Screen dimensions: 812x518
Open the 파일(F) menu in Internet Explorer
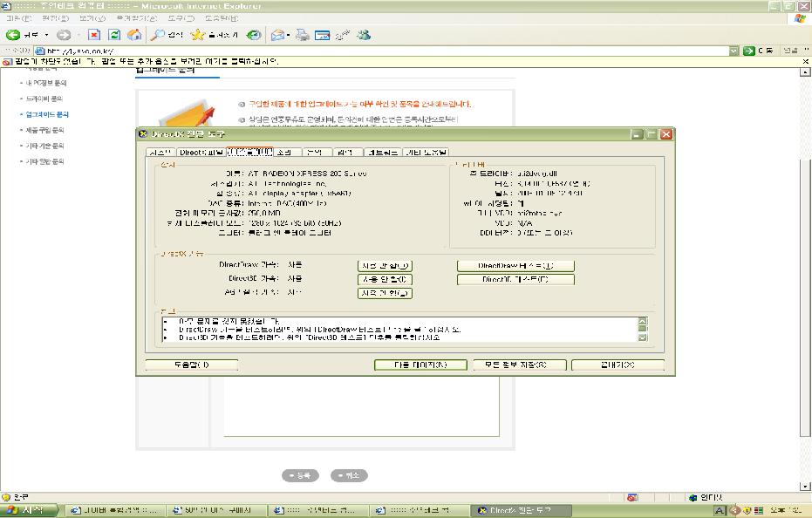pyautogui.click(x=18, y=18)
